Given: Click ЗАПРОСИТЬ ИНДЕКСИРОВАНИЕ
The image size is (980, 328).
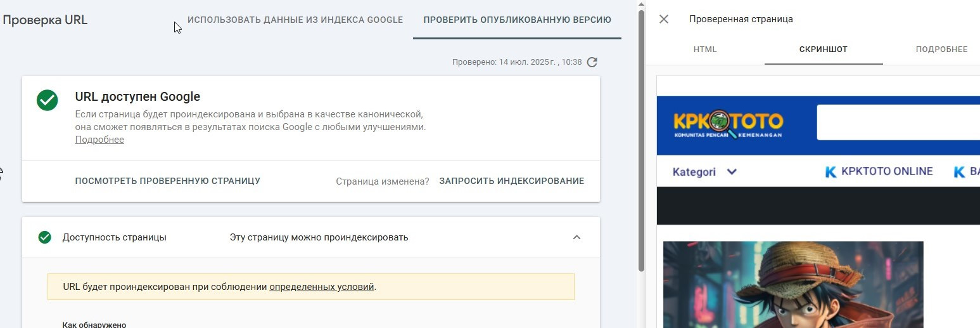Looking at the screenshot, I should [511, 181].
